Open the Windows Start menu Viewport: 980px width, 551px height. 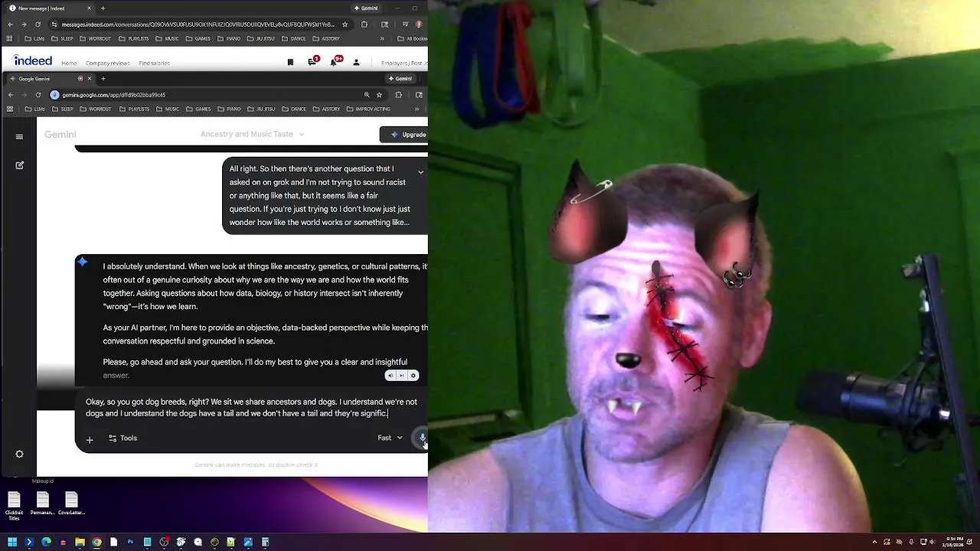click(12, 542)
